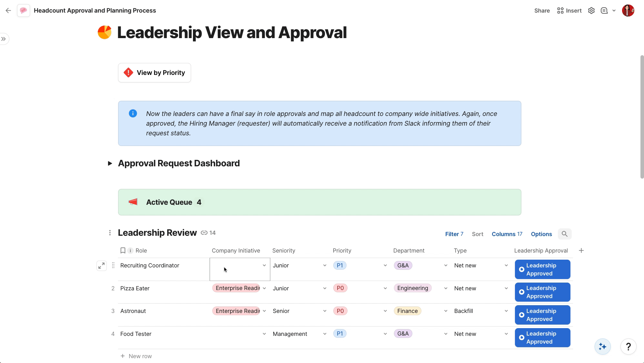
Task: Click the Columns 17 option
Action: [507, 234]
